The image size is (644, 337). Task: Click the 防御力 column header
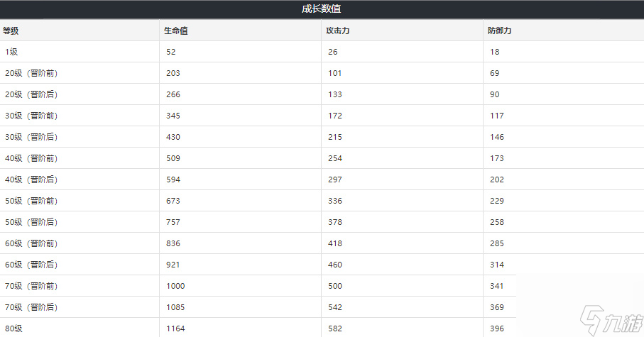pyautogui.click(x=499, y=31)
